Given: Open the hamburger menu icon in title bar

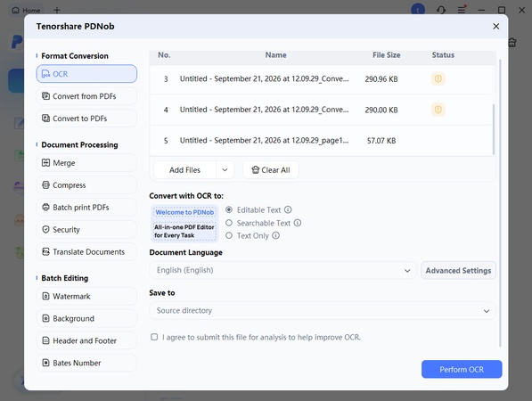Looking at the screenshot, I should tap(462, 10).
